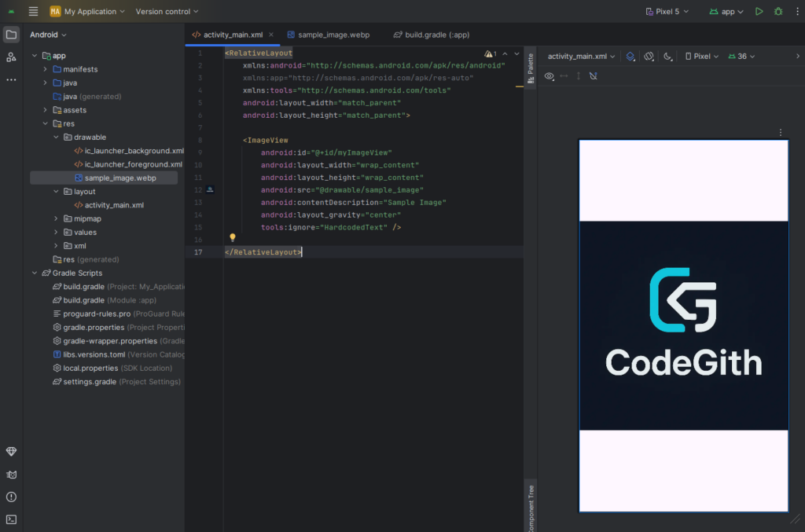Viewport: 805px width, 532px height.
Task: Expand the manifests folder
Action: (x=45, y=69)
